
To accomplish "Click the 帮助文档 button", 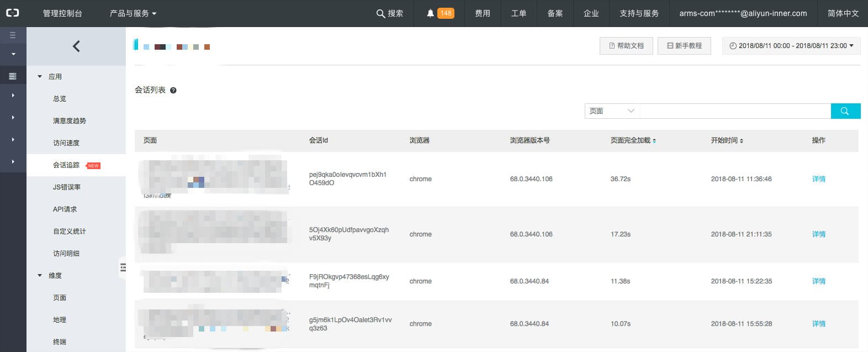I will click(626, 46).
